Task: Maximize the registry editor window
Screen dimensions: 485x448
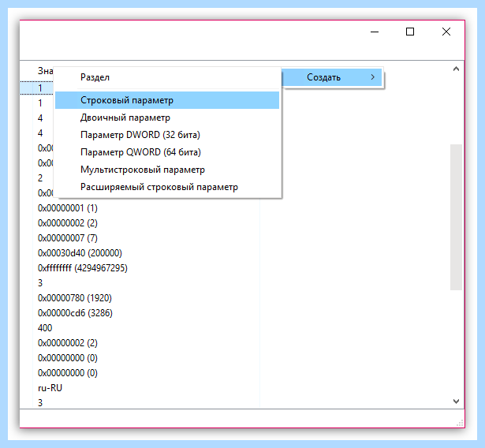Action: (x=410, y=32)
